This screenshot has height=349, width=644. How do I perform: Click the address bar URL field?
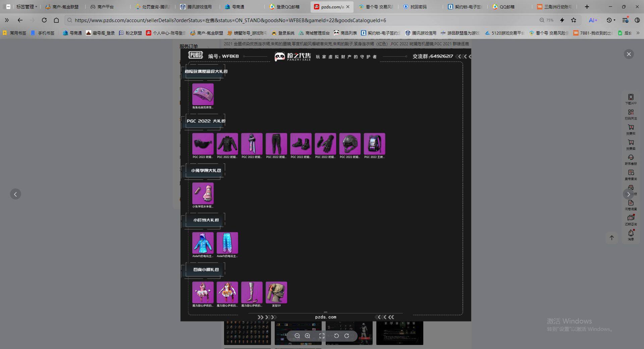(302, 20)
